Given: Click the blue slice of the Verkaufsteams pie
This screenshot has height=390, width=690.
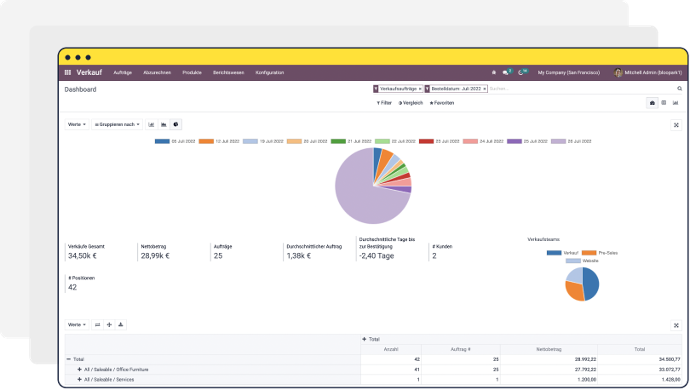Looking at the screenshot, I should (x=591, y=284).
